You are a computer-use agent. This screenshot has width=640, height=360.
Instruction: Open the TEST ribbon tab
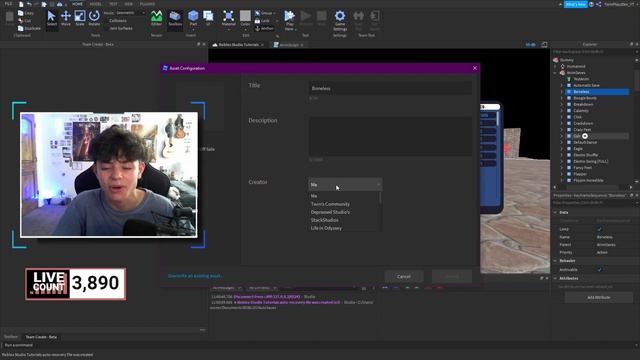pos(113,4)
